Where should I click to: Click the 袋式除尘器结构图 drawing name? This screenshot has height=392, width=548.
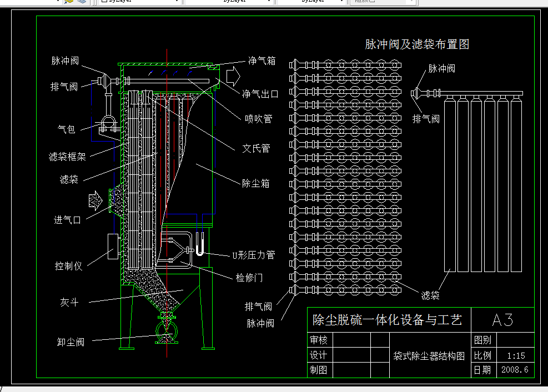coord(429,356)
